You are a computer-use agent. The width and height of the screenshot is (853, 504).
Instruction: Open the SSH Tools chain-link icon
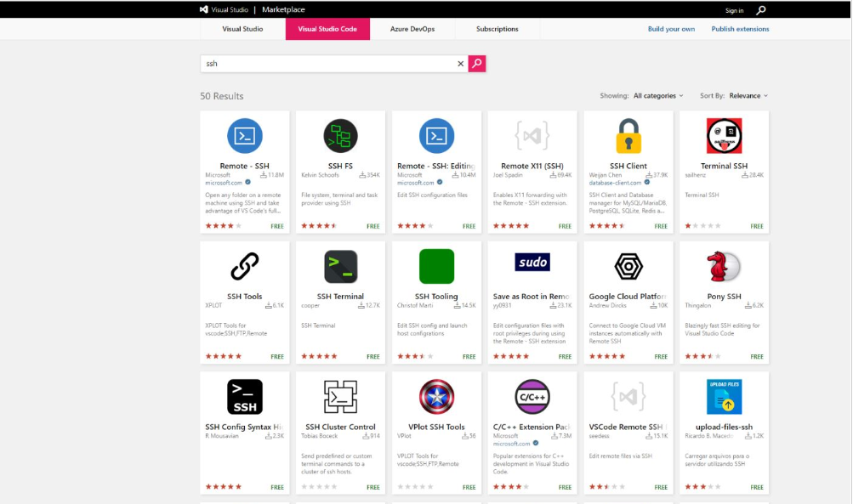coord(245,266)
